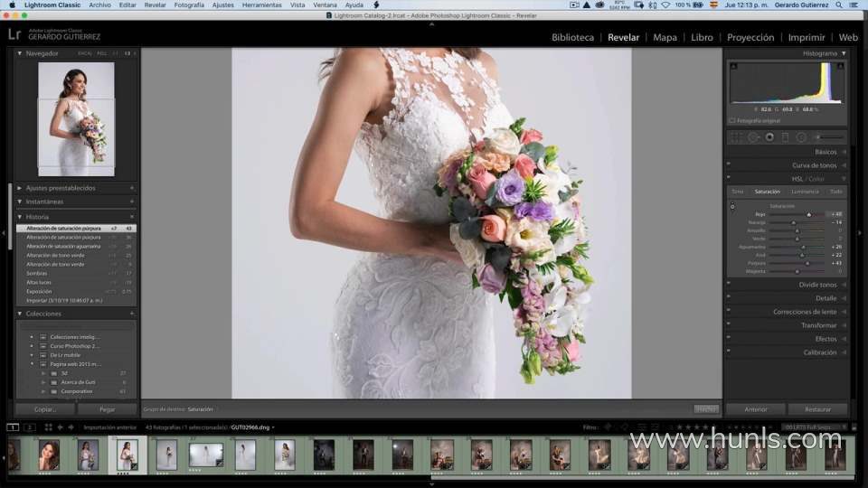This screenshot has width=868, height=488.
Task: Select the spot removal tool
Action: point(752,137)
